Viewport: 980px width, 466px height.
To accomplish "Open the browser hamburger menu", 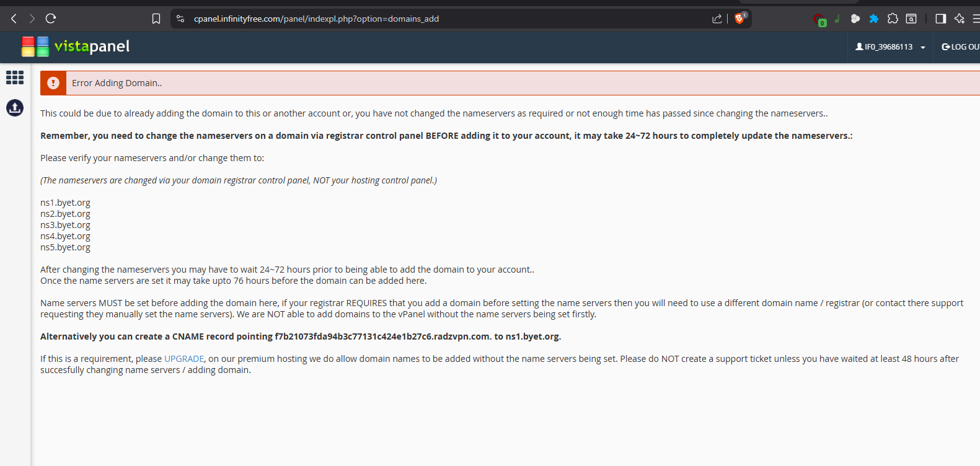I will tap(976, 19).
